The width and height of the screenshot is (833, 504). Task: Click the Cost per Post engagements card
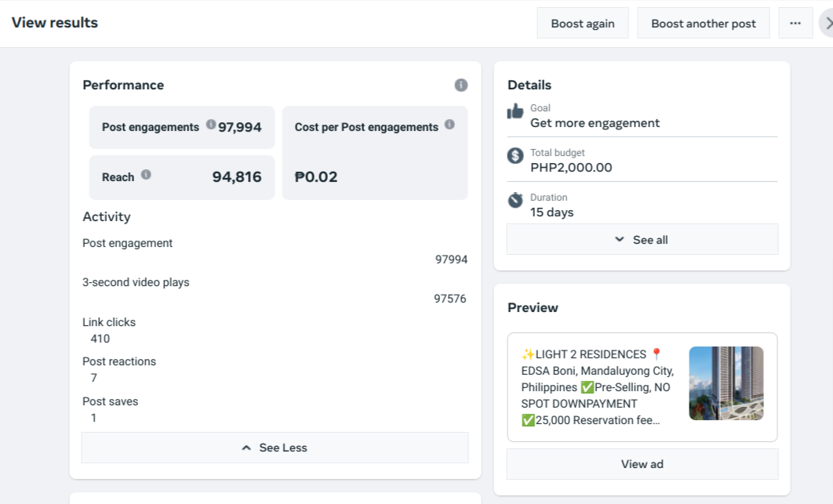[x=375, y=153]
